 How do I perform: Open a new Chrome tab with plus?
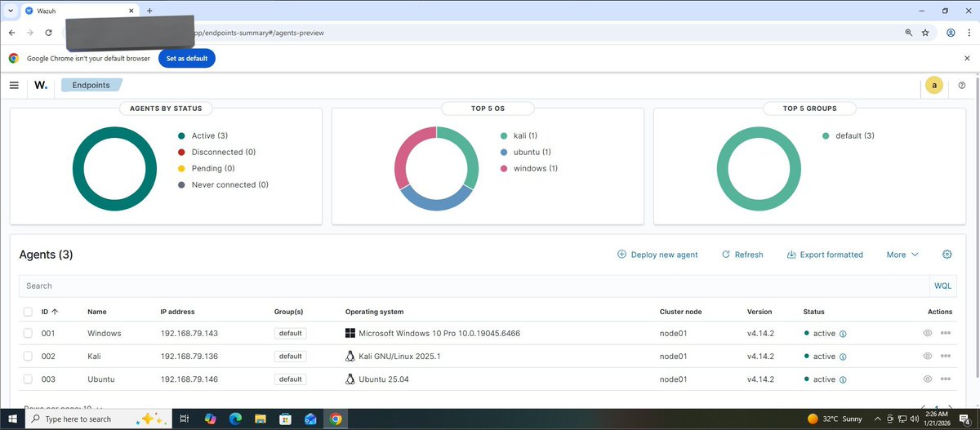(149, 11)
